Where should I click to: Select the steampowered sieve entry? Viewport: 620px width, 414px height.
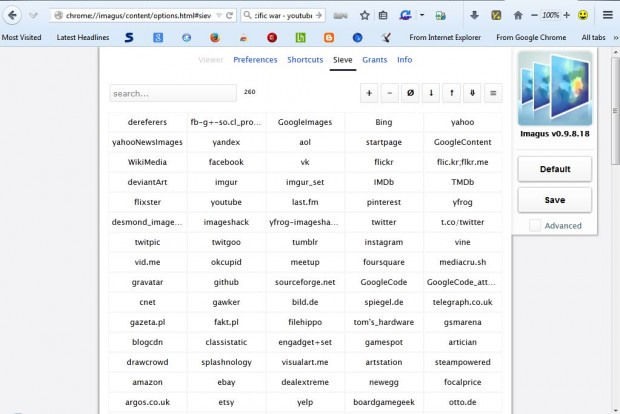pyautogui.click(x=463, y=362)
